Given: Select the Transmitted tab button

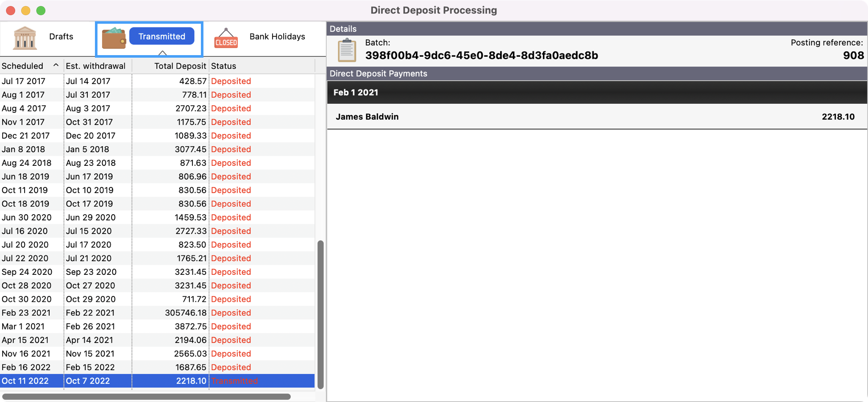Looking at the screenshot, I should 161,36.
